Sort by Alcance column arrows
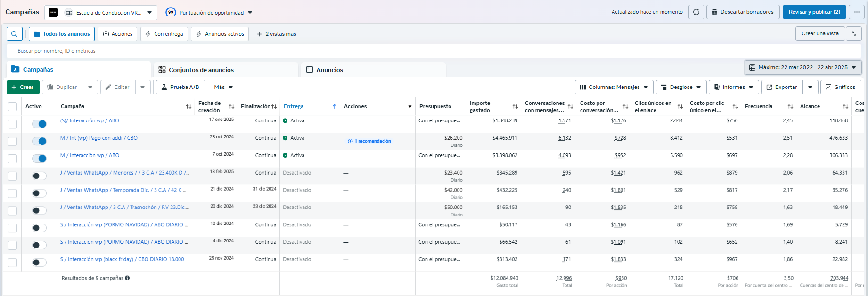This screenshot has height=296, width=868. pos(845,107)
